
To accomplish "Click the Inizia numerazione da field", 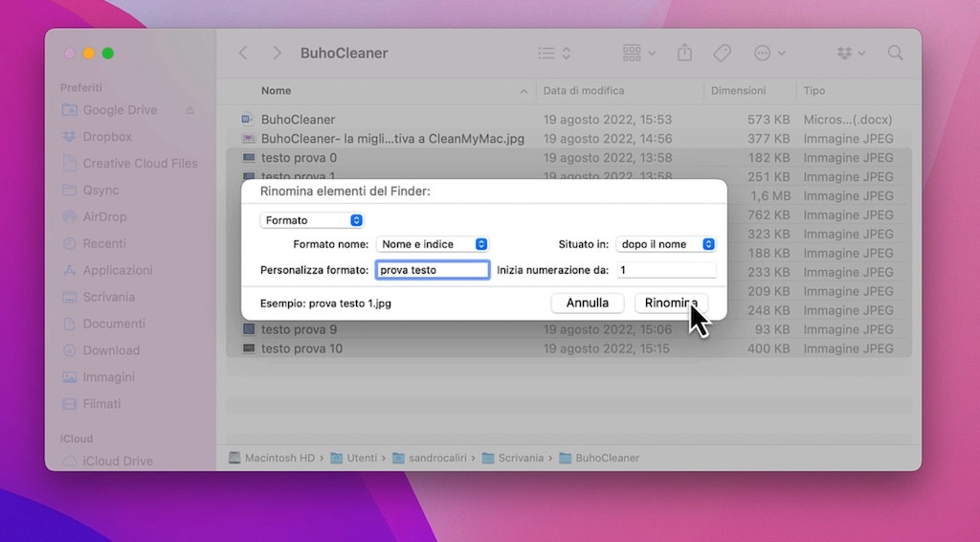I will (x=666, y=270).
